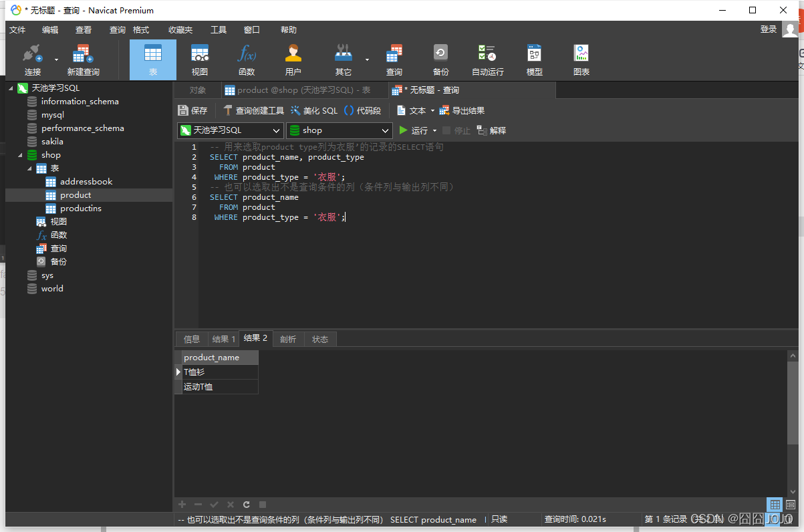Open the 查询创建工具 query builder
The image size is (804, 532).
coord(253,111)
